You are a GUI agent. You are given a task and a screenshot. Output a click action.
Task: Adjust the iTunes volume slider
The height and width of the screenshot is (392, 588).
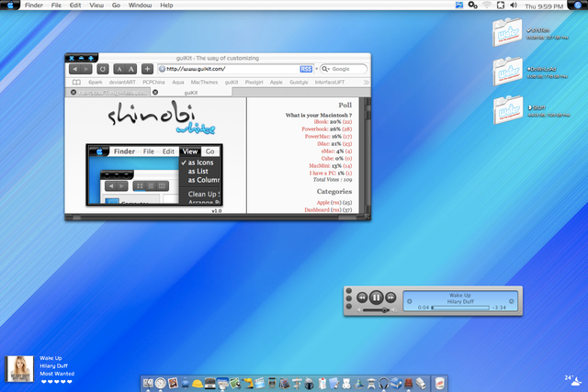point(377,310)
